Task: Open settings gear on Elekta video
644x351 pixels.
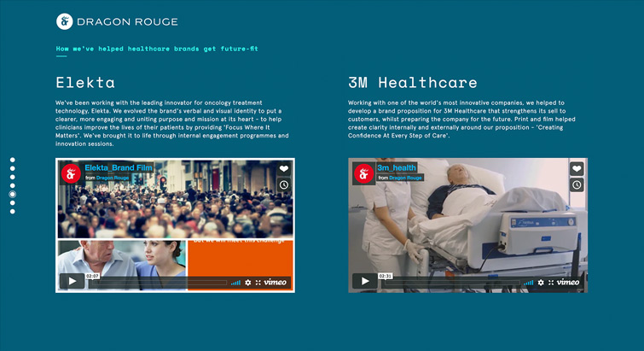Action: (x=247, y=283)
